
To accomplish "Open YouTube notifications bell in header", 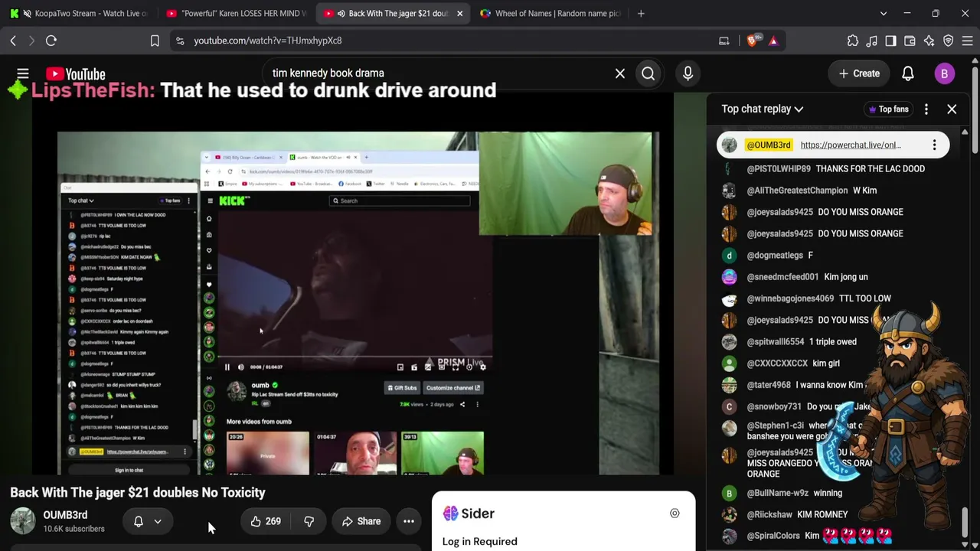I will point(907,73).
